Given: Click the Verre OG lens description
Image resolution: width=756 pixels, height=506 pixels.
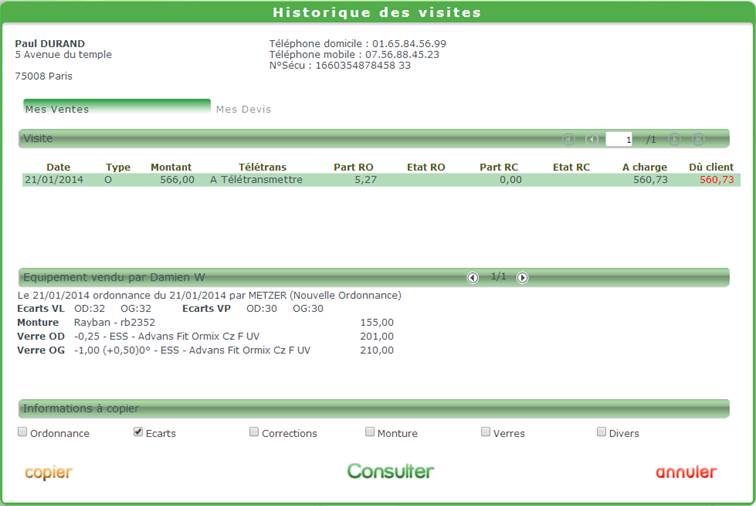Looking at the screenshot, I should point(192,350).
